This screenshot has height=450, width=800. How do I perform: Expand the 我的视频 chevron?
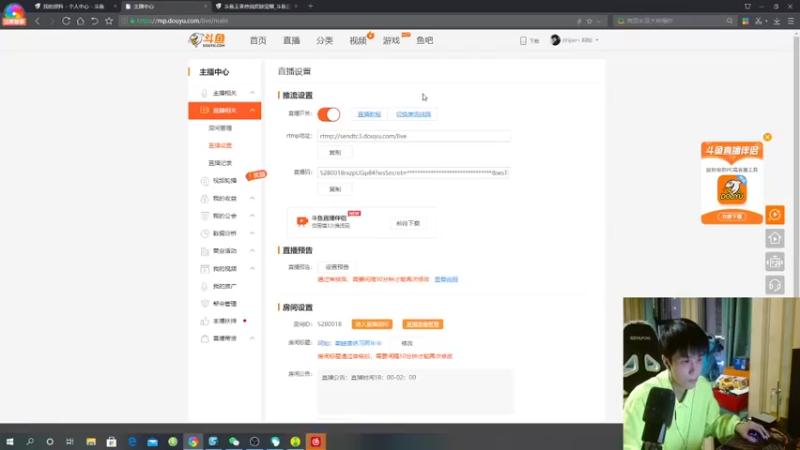pyautogui.click(x=252, y=268)
